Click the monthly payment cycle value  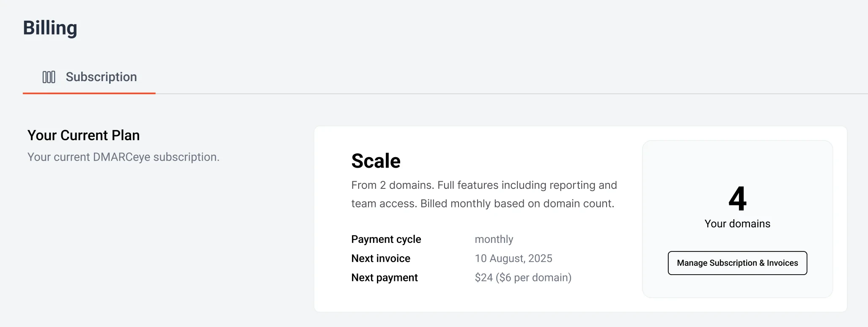(x=494, y=239)
